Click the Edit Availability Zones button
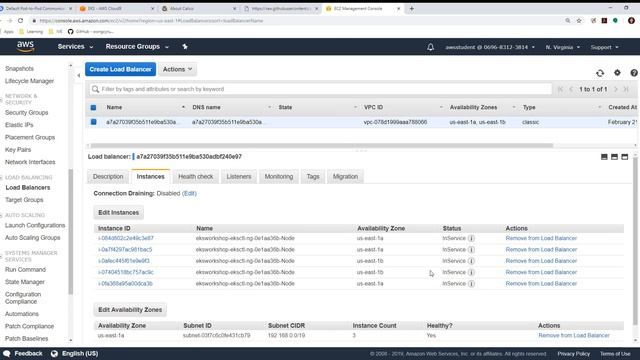Image resolution: width=640 pixels, height=360 pixels. pyautogui.click(x=130, y=310)
